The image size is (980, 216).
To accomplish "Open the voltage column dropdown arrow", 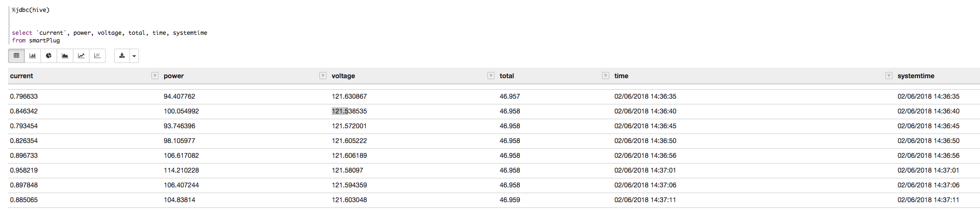I will pyautogui.click(x=491, y=76).
